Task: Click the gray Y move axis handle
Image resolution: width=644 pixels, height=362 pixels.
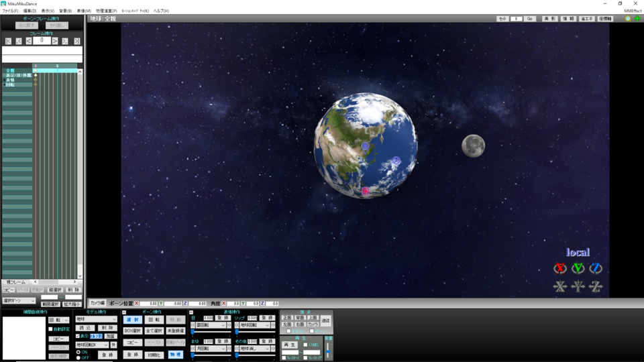Action: pos(578,286)
